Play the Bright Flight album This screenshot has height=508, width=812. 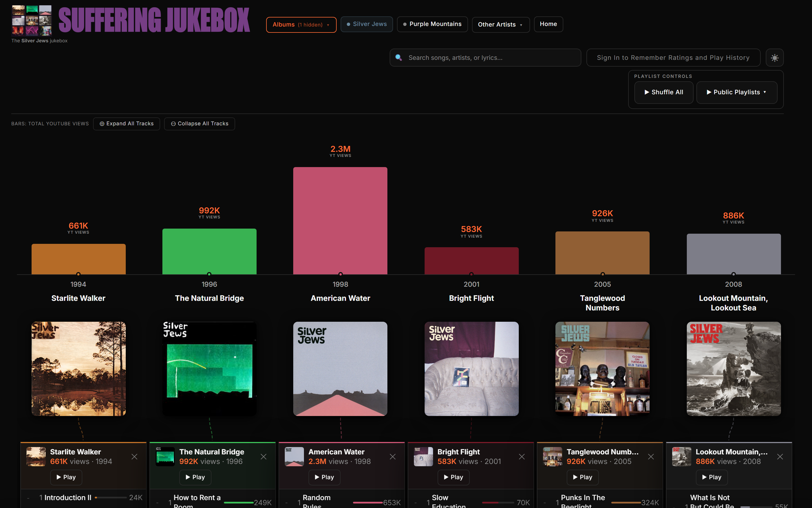click(x=453, y=477)
